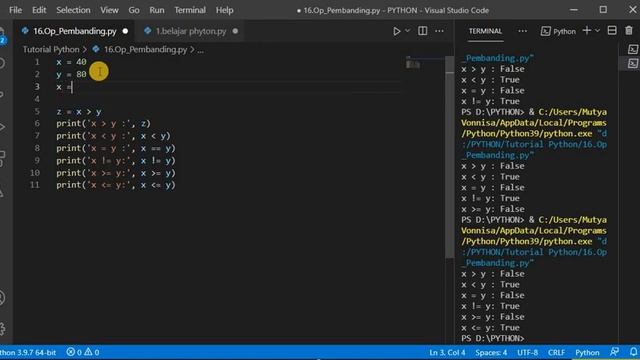
Task: Click the CRLF end-of-line status entry
Action: tap(556, 352)
